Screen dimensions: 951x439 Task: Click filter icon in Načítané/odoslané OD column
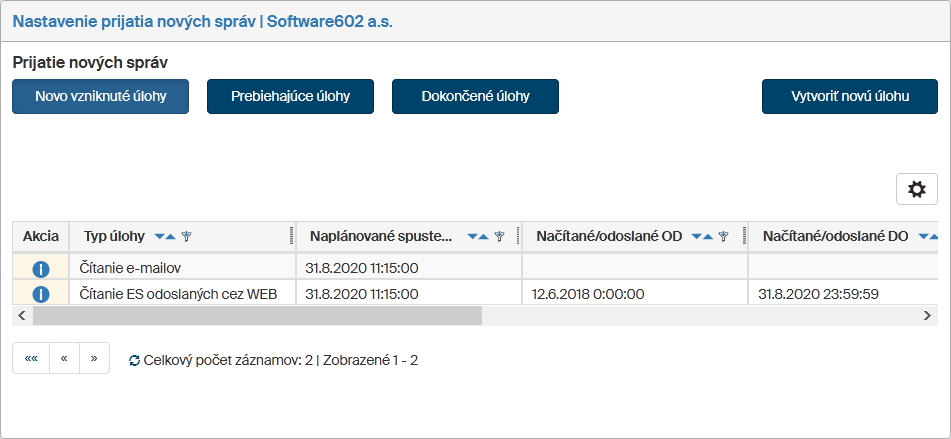(723, 237)
